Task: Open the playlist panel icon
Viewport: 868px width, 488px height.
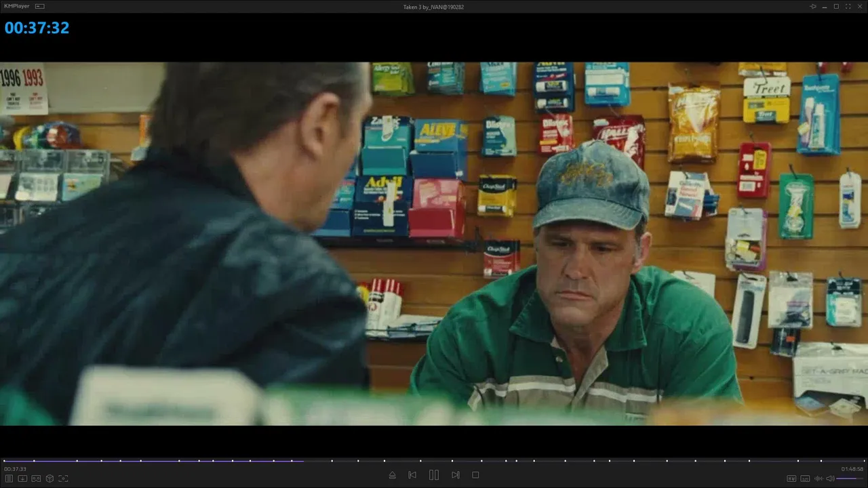Action: pos(9,479)
